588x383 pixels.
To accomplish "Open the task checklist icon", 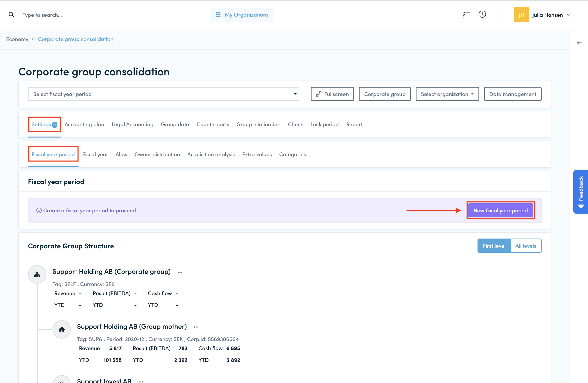I will coord(466,15).
